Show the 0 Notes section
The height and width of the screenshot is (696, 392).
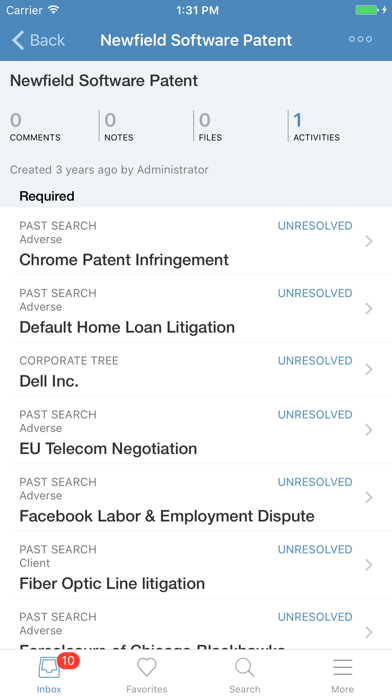[119, 127]
